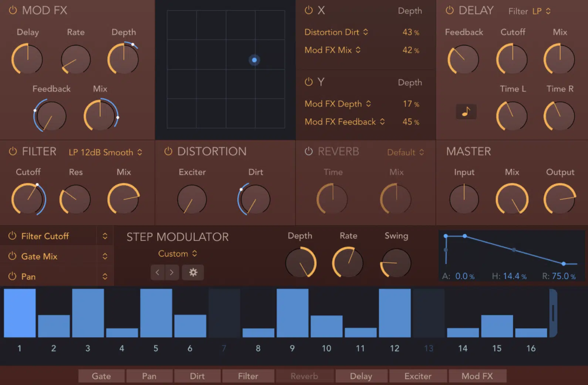588x385 pixels.
Task: Open the Pan target chooser arrows
Action: click(x=105, y=276)
